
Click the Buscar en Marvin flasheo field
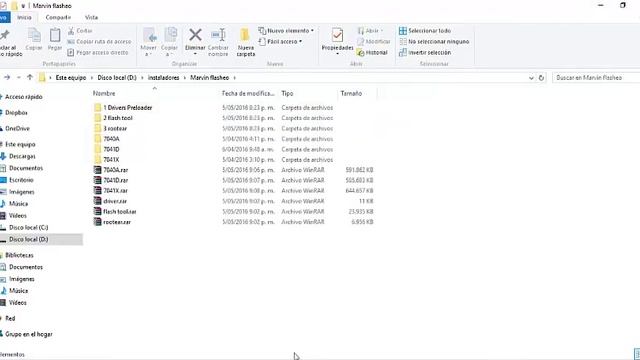[x=596, y=78]
